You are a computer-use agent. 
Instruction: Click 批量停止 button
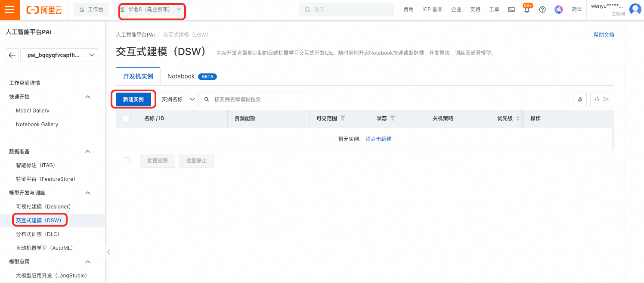click(x=196, y=161)
